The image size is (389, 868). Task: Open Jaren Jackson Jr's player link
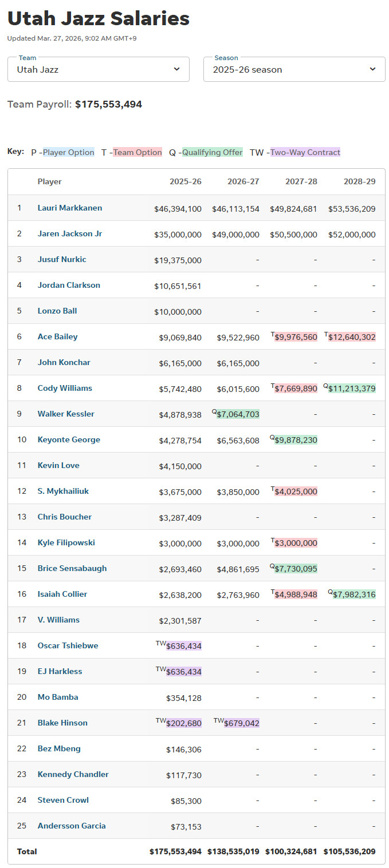point(70,233)
